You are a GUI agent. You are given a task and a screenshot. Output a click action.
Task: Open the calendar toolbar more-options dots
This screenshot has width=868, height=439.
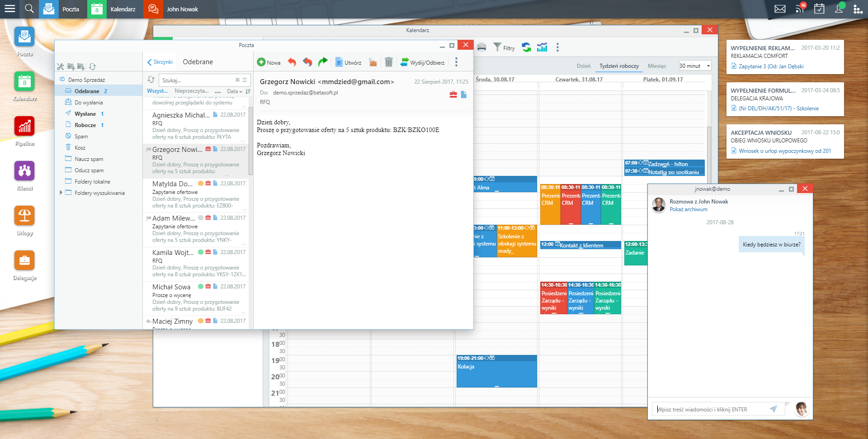pos(557,47)
